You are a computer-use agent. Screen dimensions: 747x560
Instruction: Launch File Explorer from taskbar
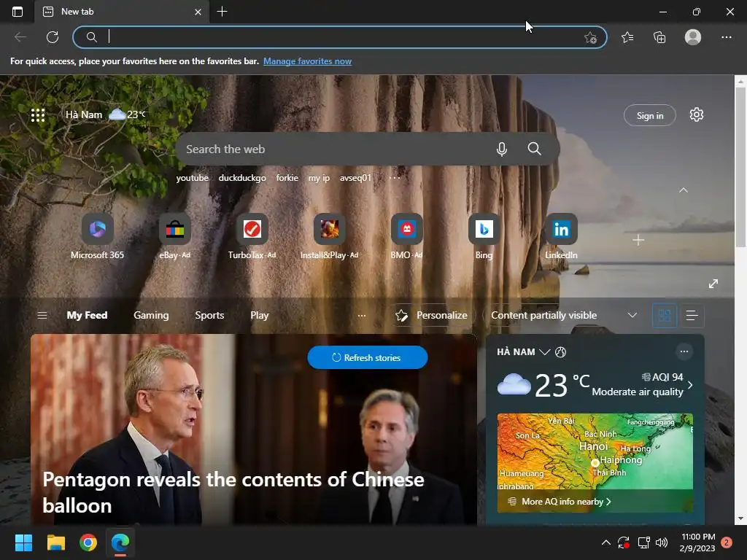pyautogui.click(x=55, y=542)
